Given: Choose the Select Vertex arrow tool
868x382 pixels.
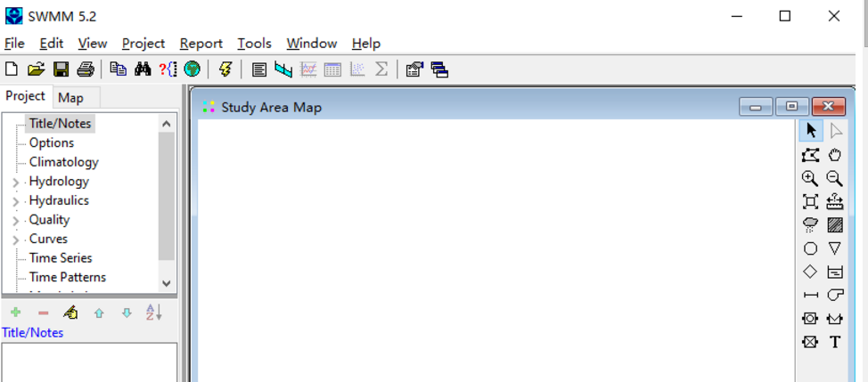Looking at the screenshot, I should point(836,131).
